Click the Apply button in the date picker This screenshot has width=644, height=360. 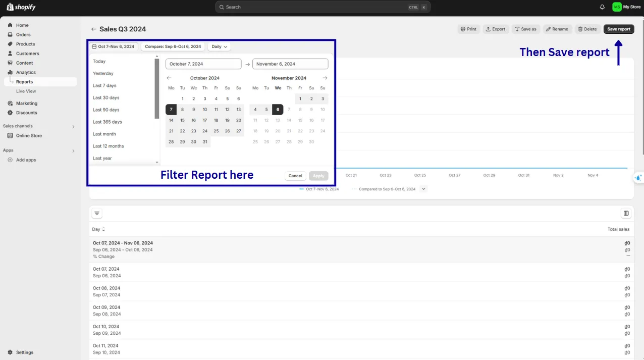point(318,176)
